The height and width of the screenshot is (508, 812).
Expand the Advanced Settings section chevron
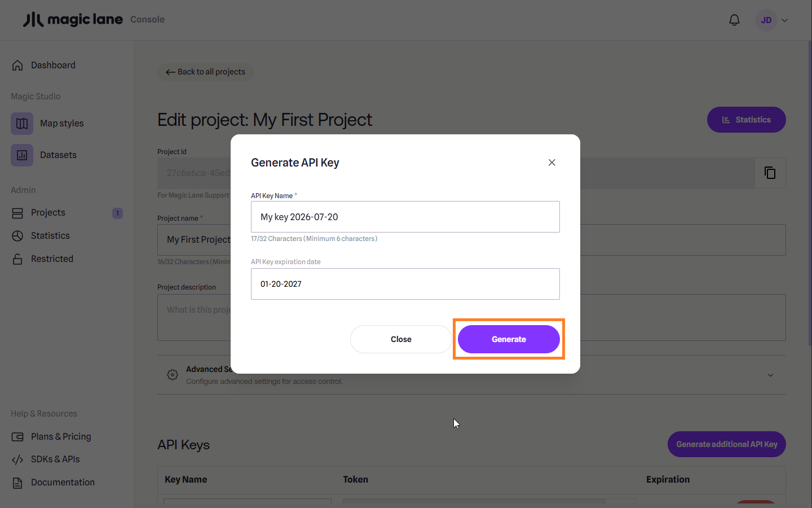click(770, 375)
